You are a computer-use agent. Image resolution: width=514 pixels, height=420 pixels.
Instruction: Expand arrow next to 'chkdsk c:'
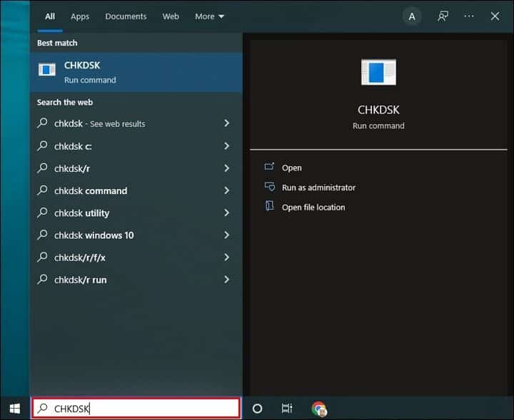click(x=226, y=145)
